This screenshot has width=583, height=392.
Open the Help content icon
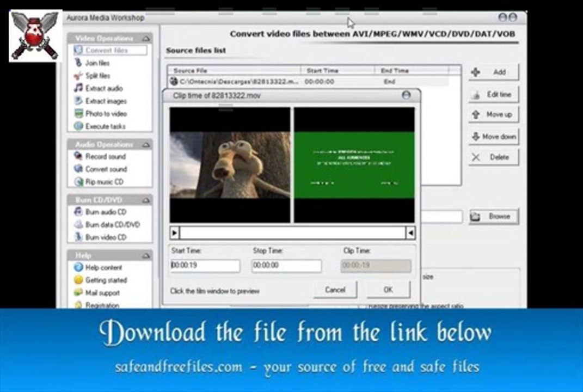[78, 267]
